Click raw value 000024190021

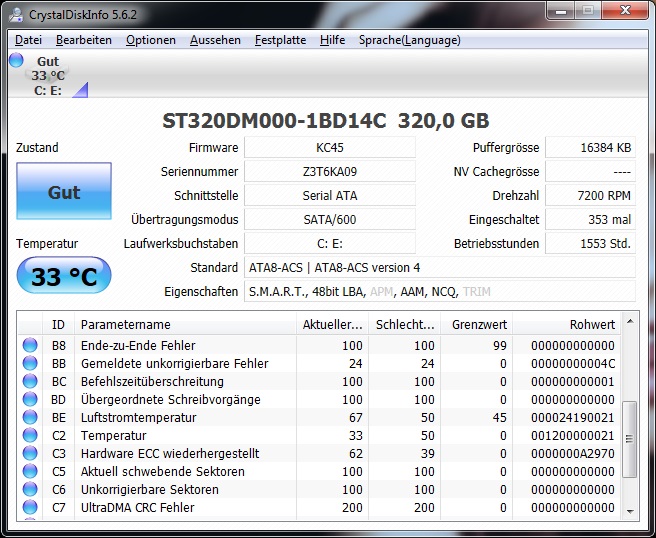coord(573,418)
